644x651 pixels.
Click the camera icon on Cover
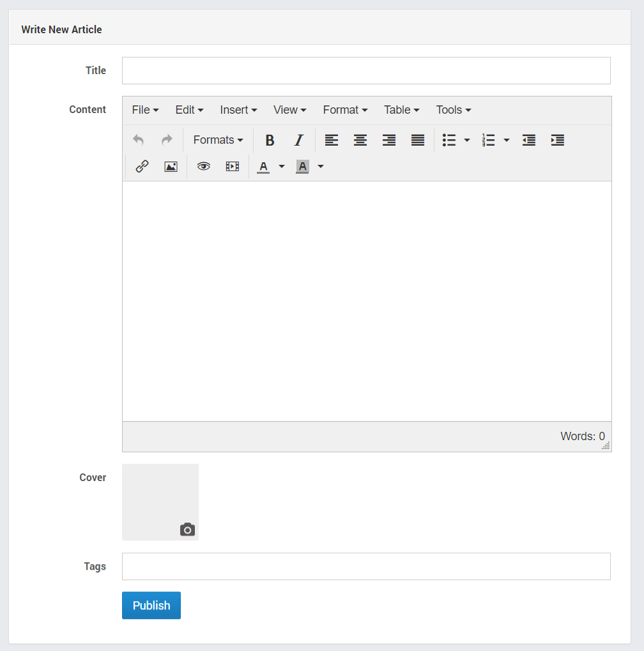(187, 530)
